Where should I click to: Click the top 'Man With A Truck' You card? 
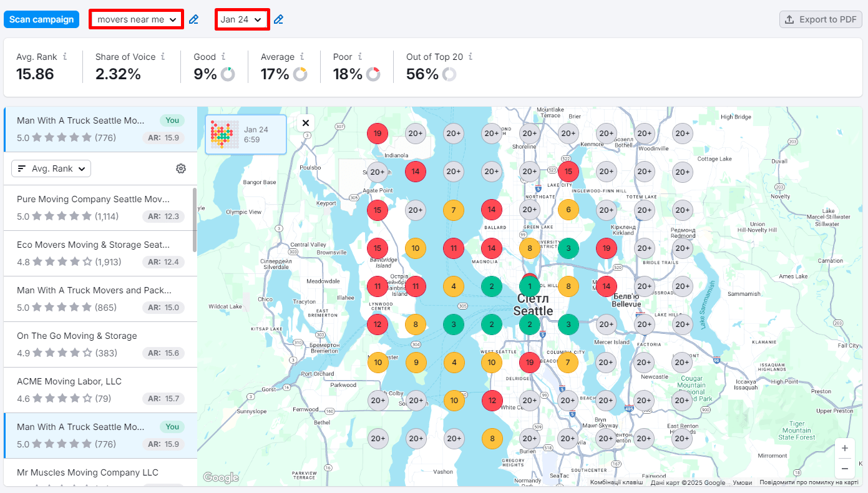(x=100, y=129)
